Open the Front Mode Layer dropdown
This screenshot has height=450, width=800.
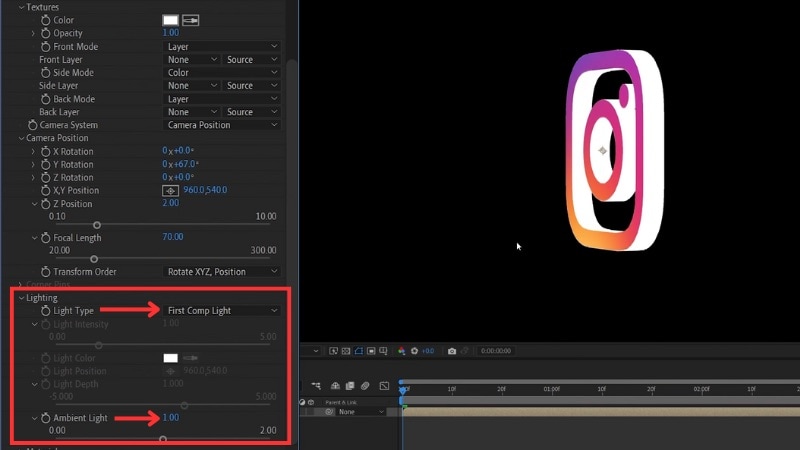click(x=222, y=46)
